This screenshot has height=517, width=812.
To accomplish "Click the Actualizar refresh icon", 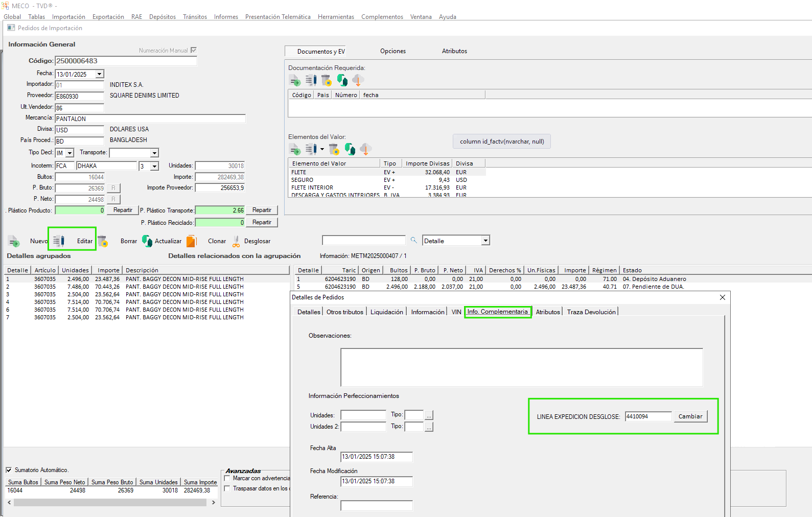I will tap(147, 241).
